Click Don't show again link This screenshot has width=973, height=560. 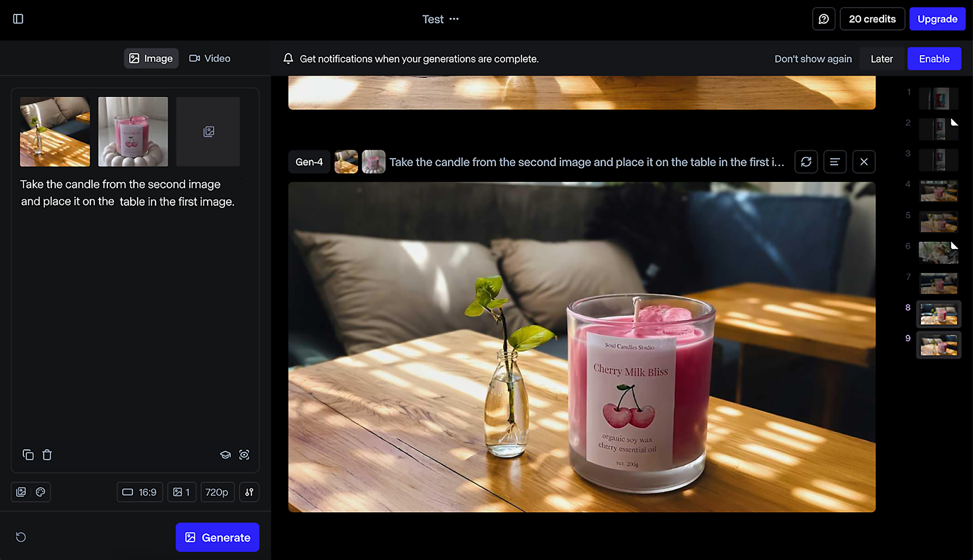[813, 59]
